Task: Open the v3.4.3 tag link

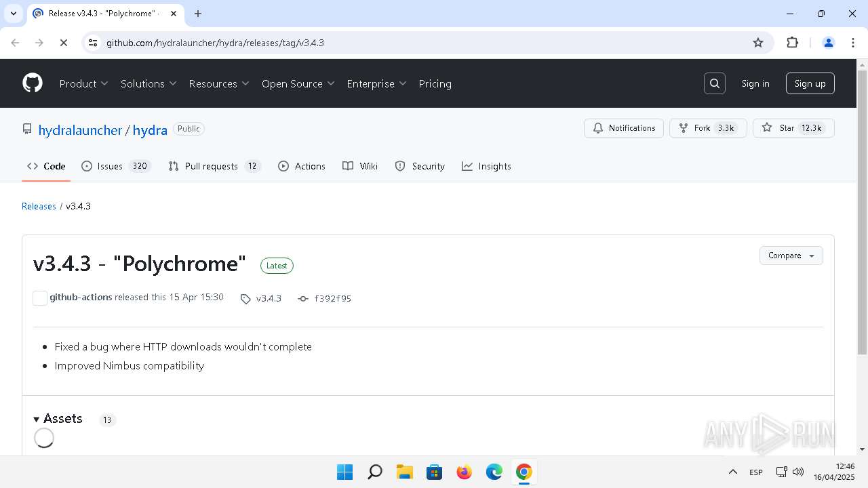Action: [x=269, y=298]
